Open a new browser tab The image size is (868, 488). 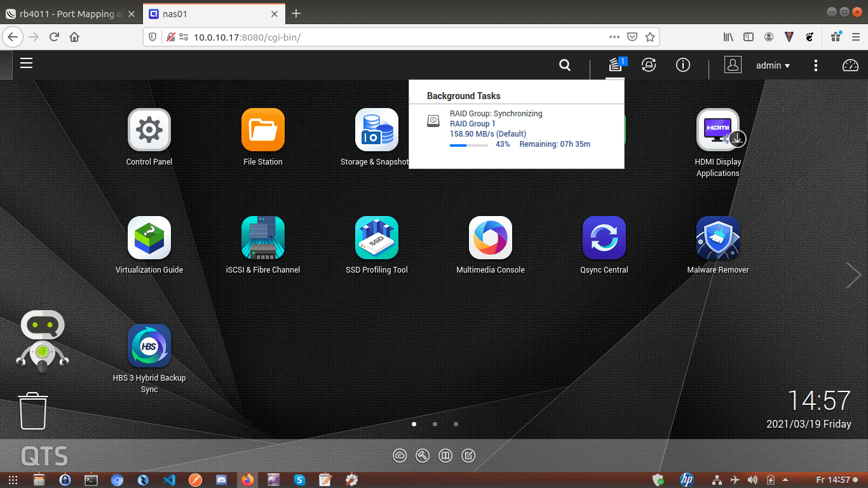[296, 14]
